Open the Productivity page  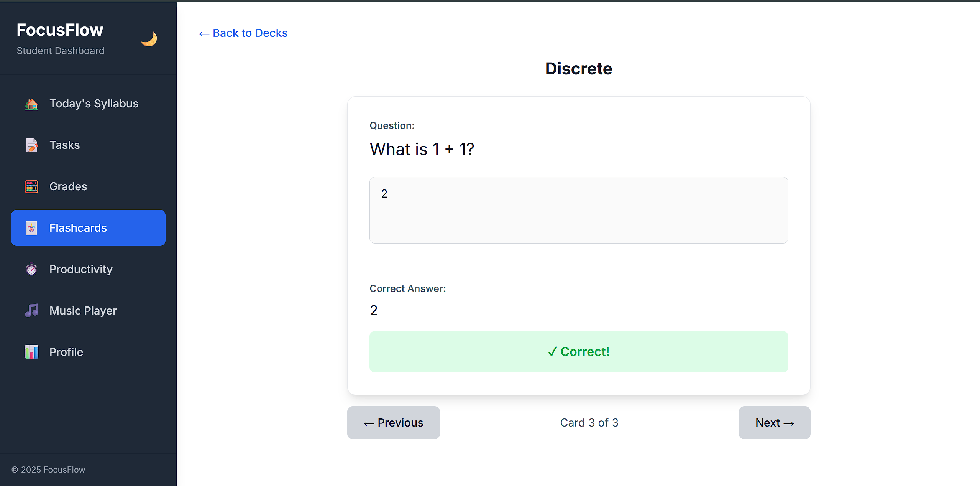pyautogui.click(x=81, y=270)
